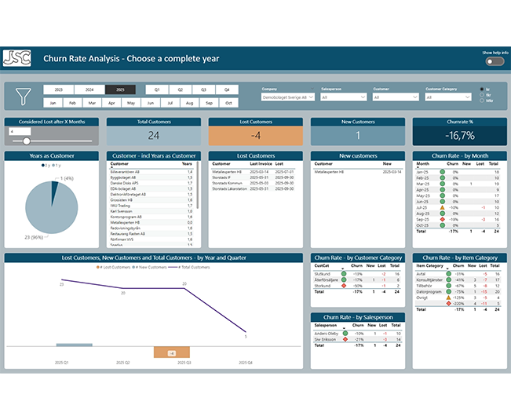Select year 2023 slicer
This screenshot has width=511, height=420.
click(x=59, y=89)
